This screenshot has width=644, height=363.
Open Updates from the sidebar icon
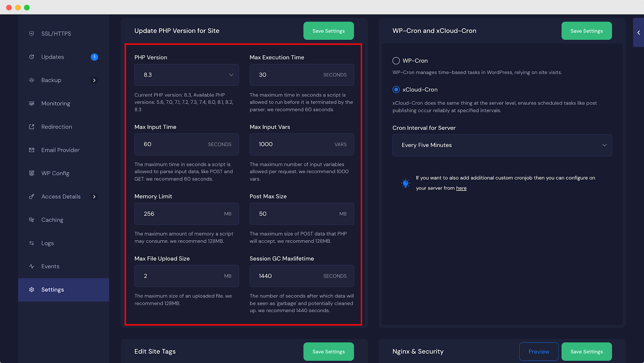[x=32, y=57]
